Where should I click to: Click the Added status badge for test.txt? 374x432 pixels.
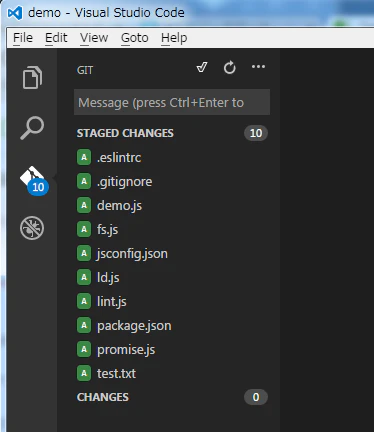(x=84, y=373)
